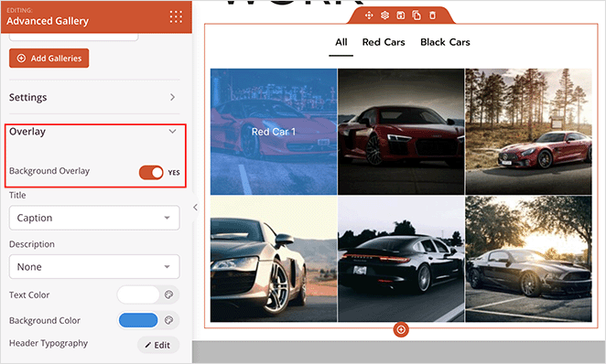Click the Add Galleries button

[x=49, y=59]
